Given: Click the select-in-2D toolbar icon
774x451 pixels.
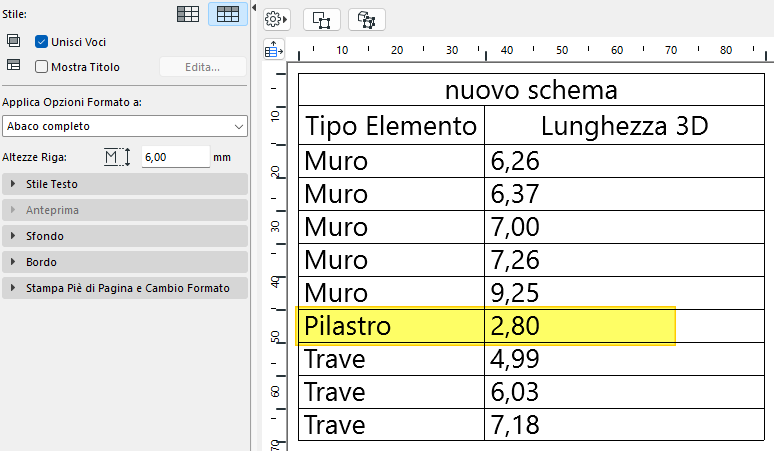Looking at the screenshot, I should [x=322, y=19].
